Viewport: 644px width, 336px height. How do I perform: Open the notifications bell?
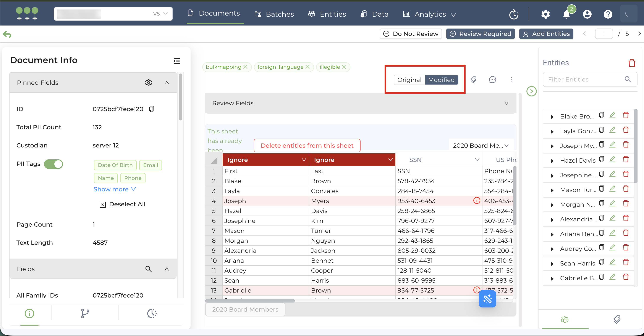click(x=566, y=14)
